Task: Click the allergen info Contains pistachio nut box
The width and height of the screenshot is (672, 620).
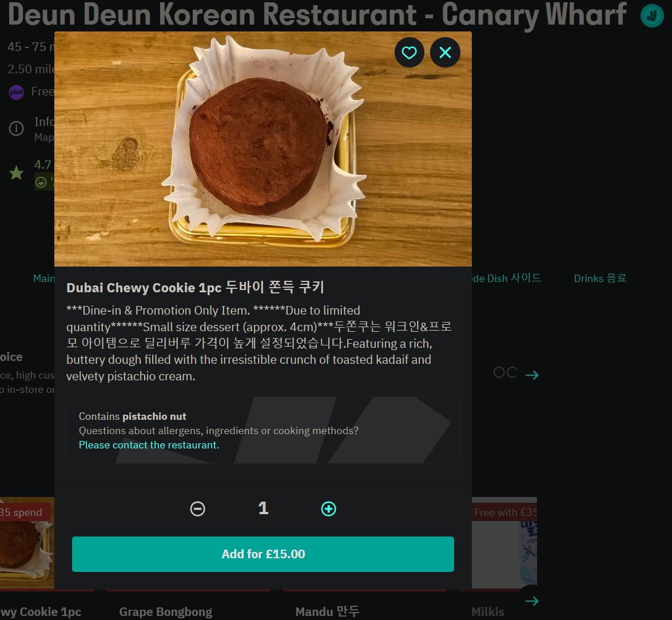Action: (263, 430)
